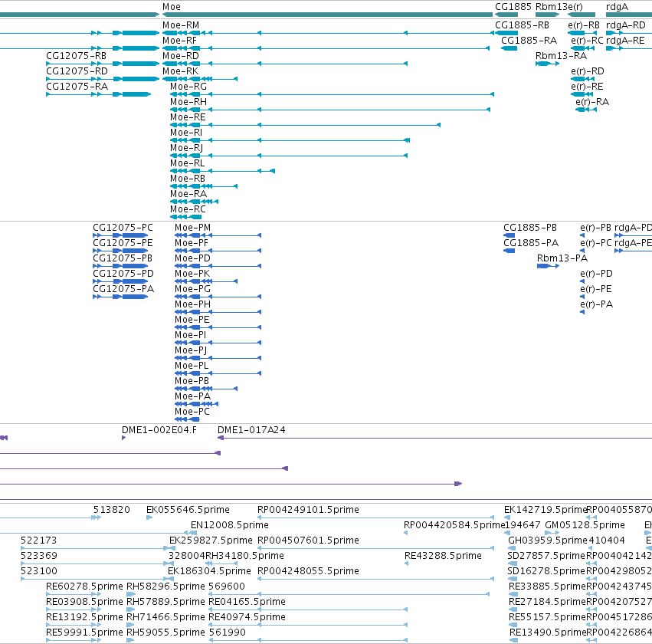Select the EK259827.5prime EST label

coord(211,540)
